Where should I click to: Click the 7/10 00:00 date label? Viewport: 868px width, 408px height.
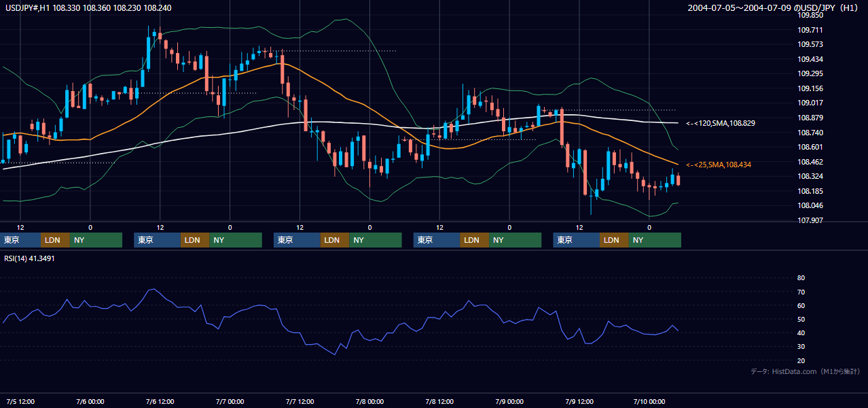point(649,401)
